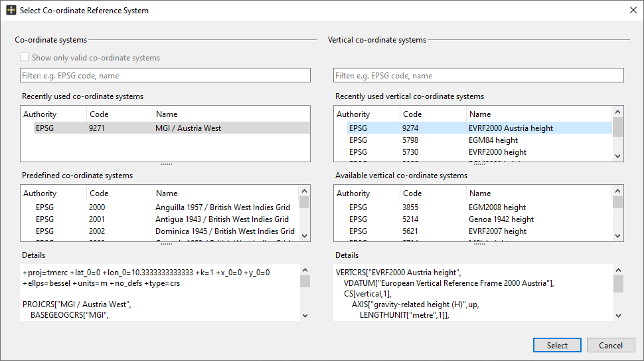Select EVRF2007 height row
Image resolution: width=644 pixels, height=361 pixels.
[479, 231]
